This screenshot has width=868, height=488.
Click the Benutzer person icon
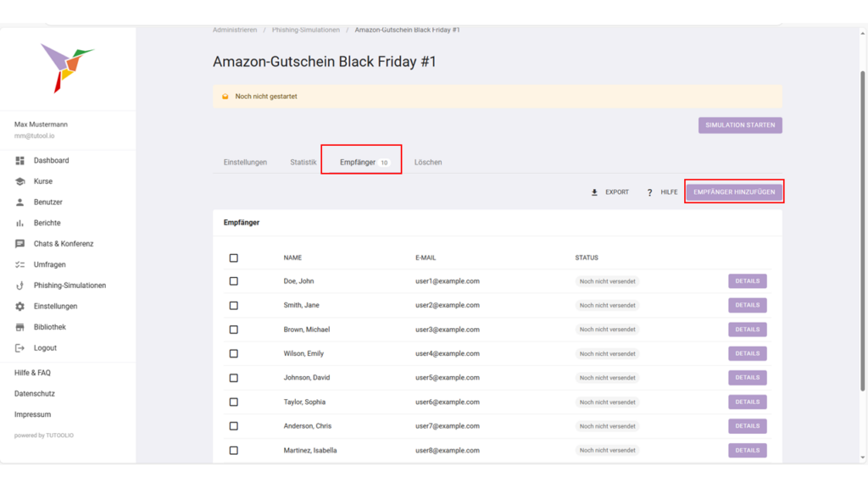[x=20, y=202]
